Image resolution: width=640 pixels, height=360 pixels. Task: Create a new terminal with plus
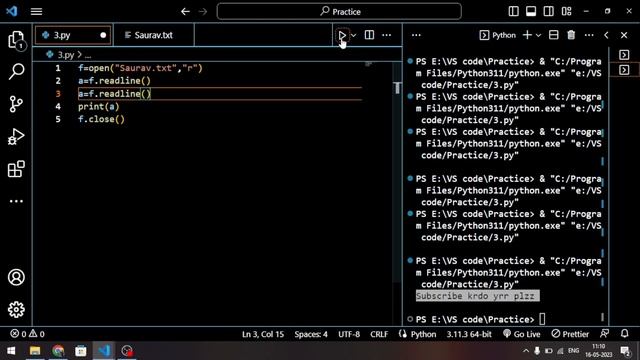pos(527,35)
